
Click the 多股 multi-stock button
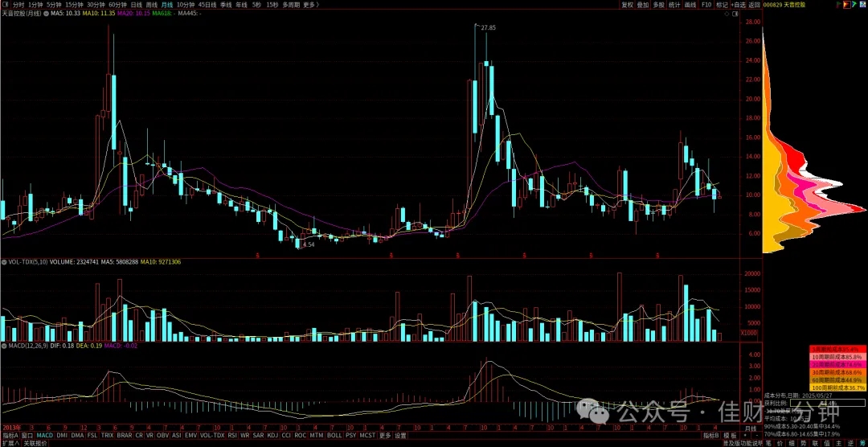(658, 5)
